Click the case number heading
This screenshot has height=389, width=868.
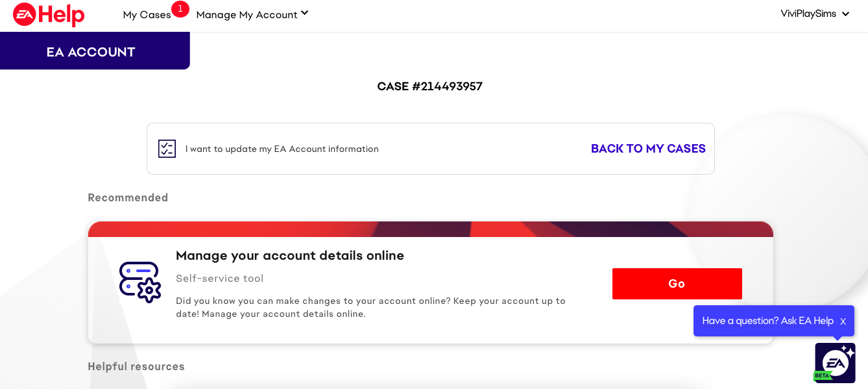[429, 86]
